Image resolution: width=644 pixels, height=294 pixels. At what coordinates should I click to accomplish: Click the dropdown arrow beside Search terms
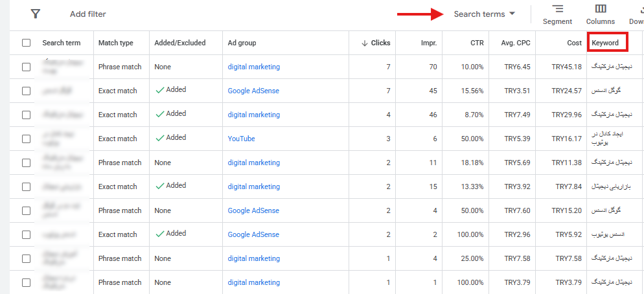coord(512,14)
